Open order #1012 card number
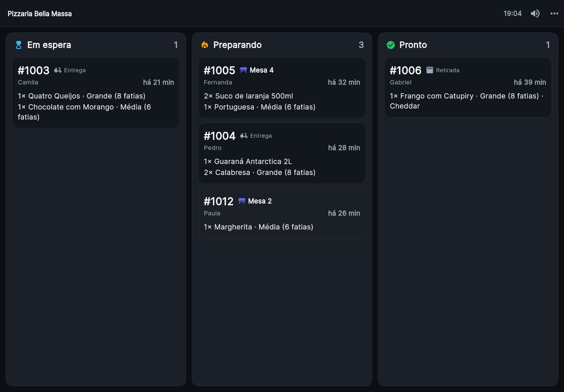564x392 pixels. (219, 201)
